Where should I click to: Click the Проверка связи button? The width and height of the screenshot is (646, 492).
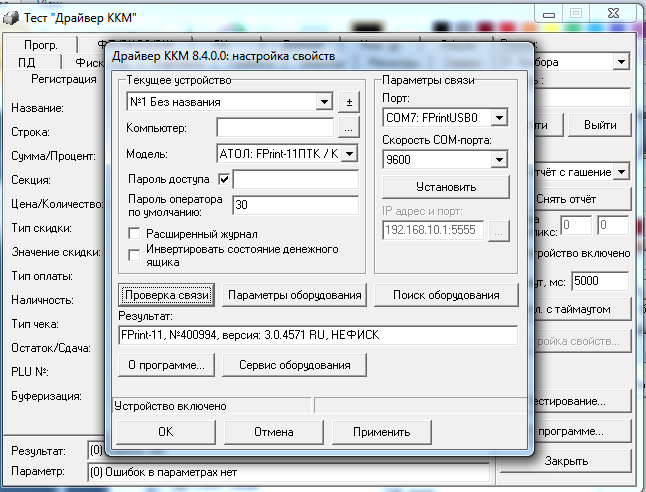167,295
